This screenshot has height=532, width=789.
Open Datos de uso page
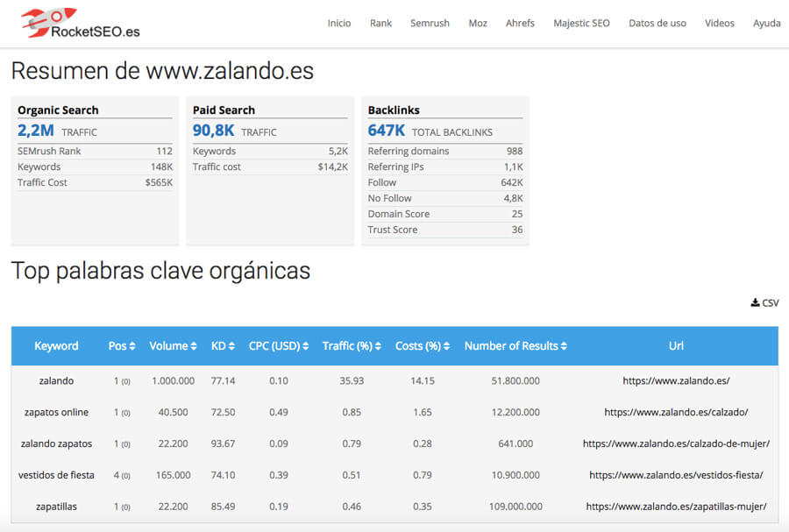pyautogui.click(x=657, y=23)
